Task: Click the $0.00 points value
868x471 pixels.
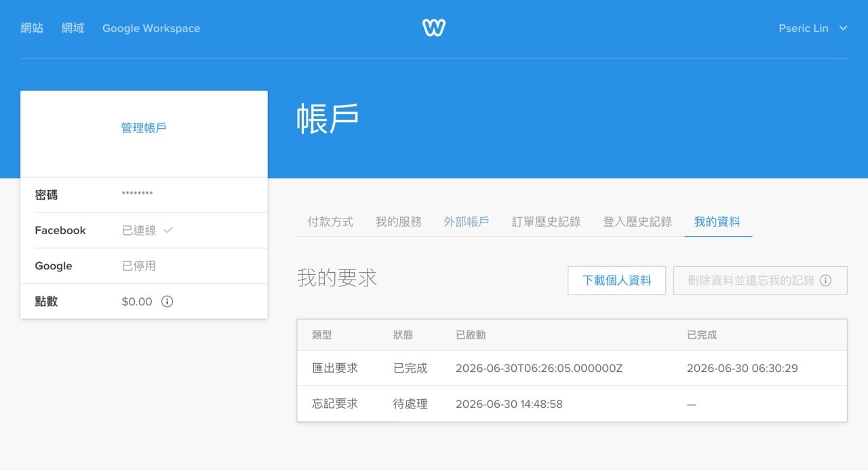Action: pos(137,301)
